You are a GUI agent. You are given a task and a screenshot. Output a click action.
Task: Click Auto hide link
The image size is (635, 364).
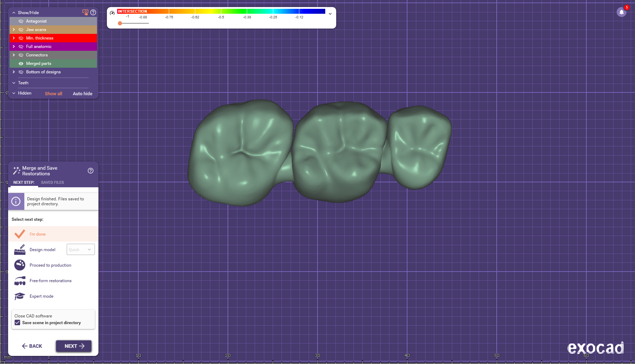click(x=83, y=93)
